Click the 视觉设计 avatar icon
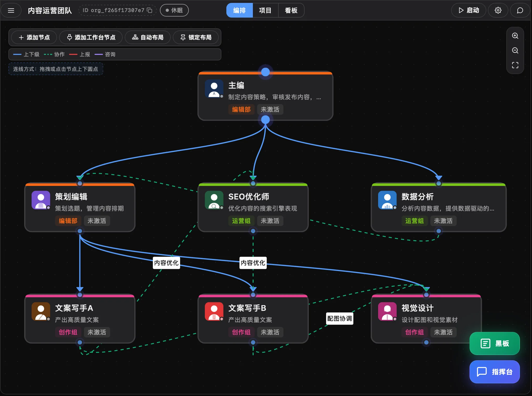Image resolution: width=532 pixels, height=396 pixels. coord(387,311)
